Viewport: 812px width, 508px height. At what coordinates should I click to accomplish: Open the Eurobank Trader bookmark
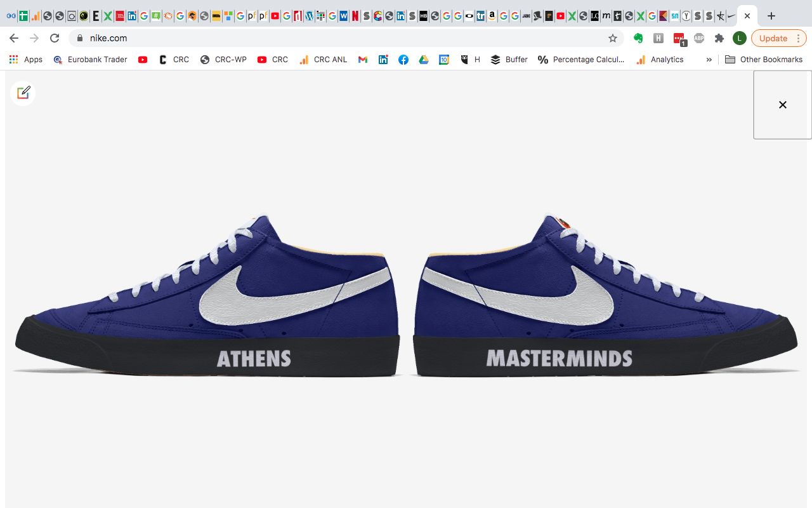(90, 60)
